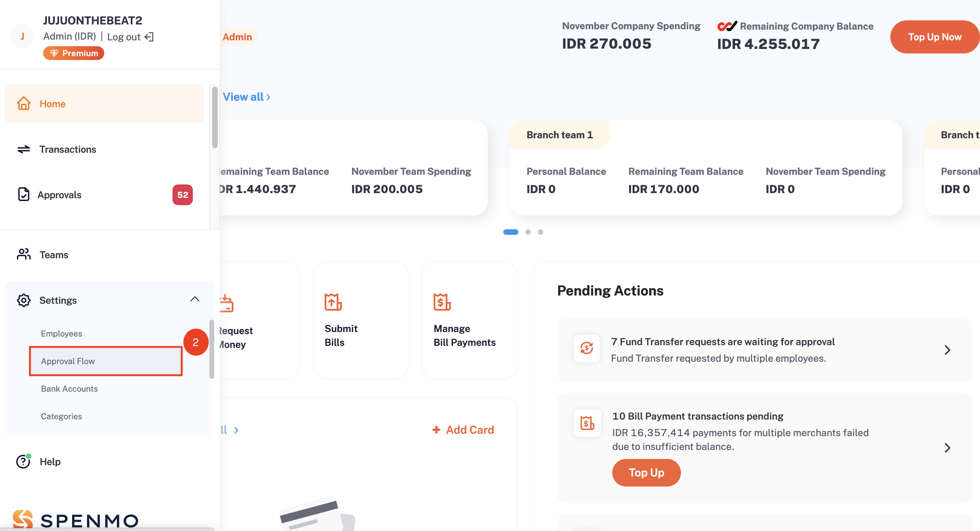
Task: Click the Settings gear icon
Action: tap(23, 300)
